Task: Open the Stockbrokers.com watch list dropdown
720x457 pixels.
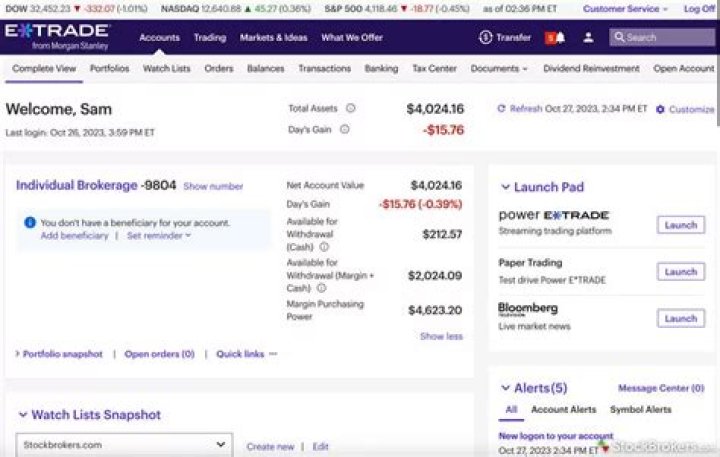Action: pyautogui.click(x=124, y=445)
